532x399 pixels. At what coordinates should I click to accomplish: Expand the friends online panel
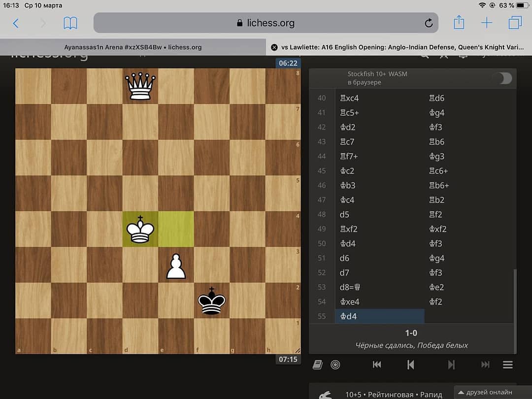[493, 392]
